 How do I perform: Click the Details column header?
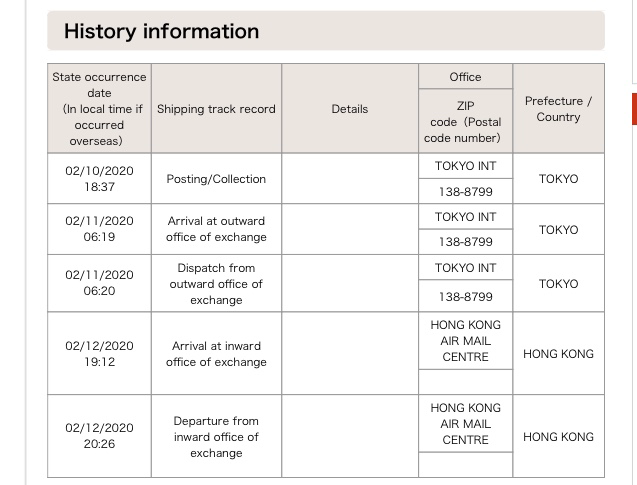(350, 108)
